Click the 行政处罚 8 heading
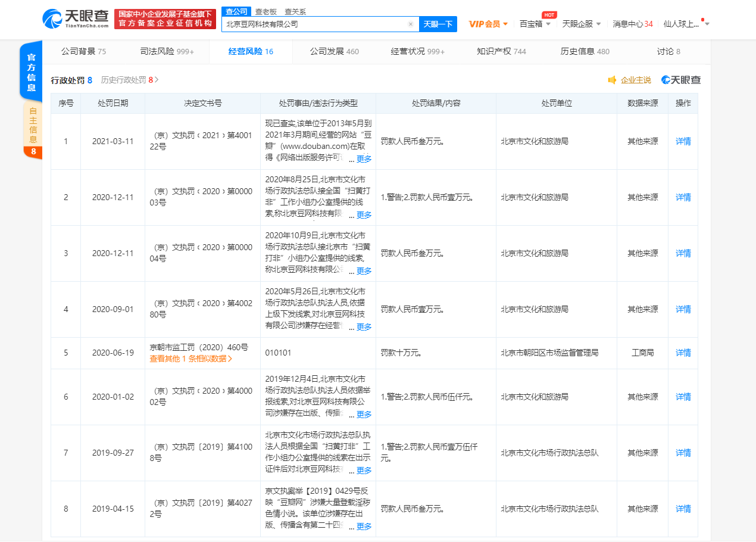Screen dimensions: 756x542 (x=71, y=80)
